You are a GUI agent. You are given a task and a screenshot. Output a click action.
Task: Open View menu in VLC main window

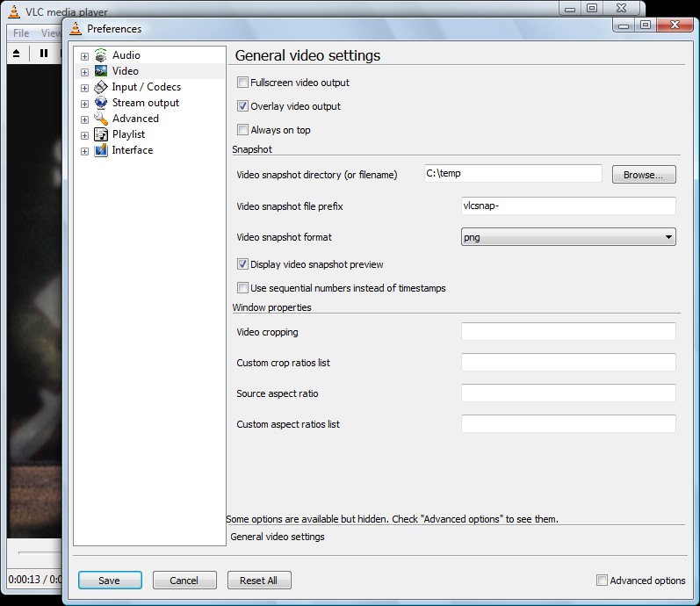(x=50, y=33)
